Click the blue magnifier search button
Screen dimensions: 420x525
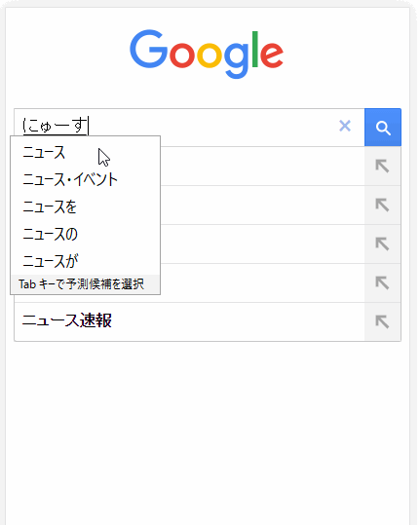coord(383,128)
